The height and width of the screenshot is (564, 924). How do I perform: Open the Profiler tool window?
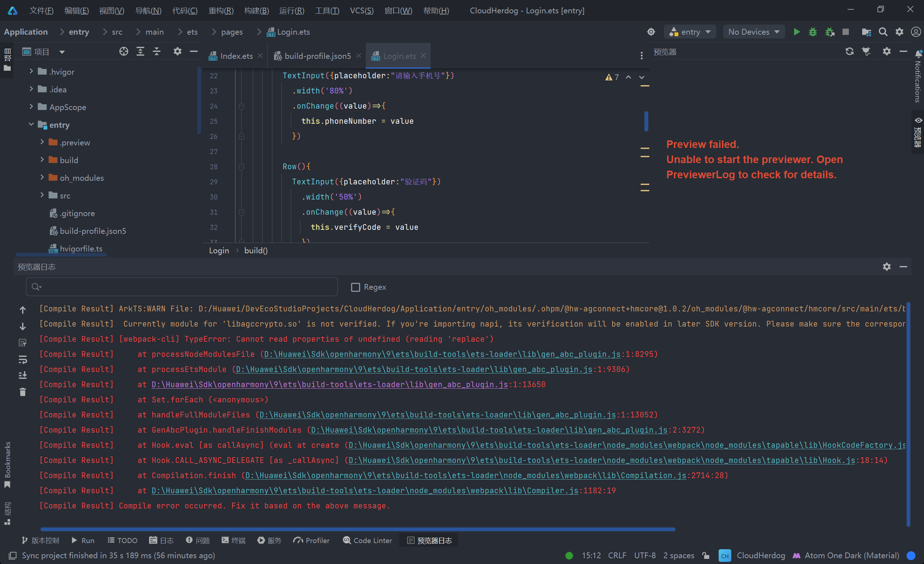311,541
